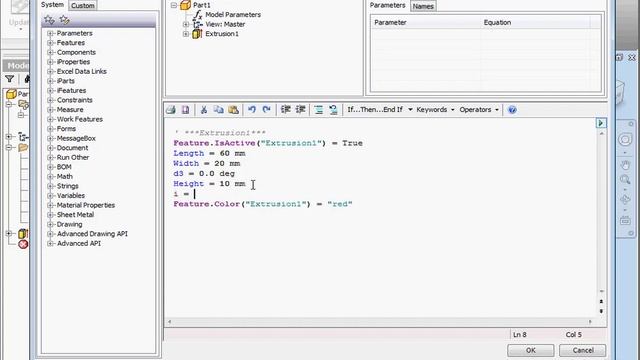Click Cancel to discard the rule

(582, 350)
